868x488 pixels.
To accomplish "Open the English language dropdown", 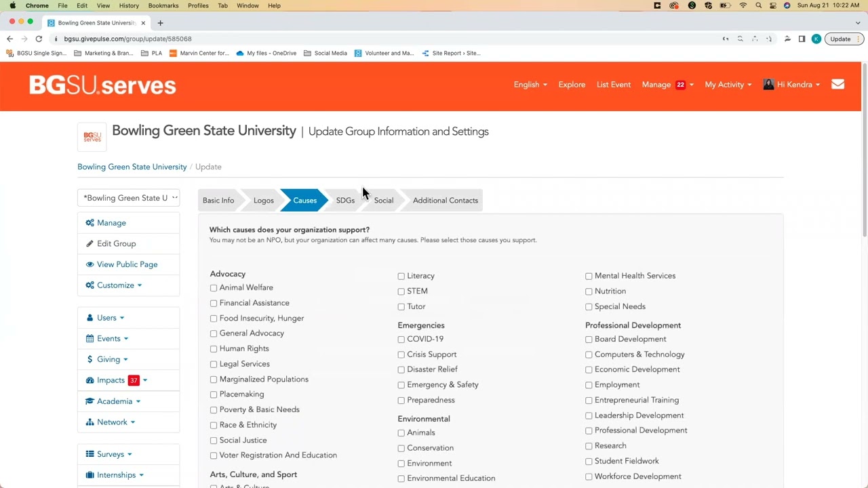I will tap(530, 85).
